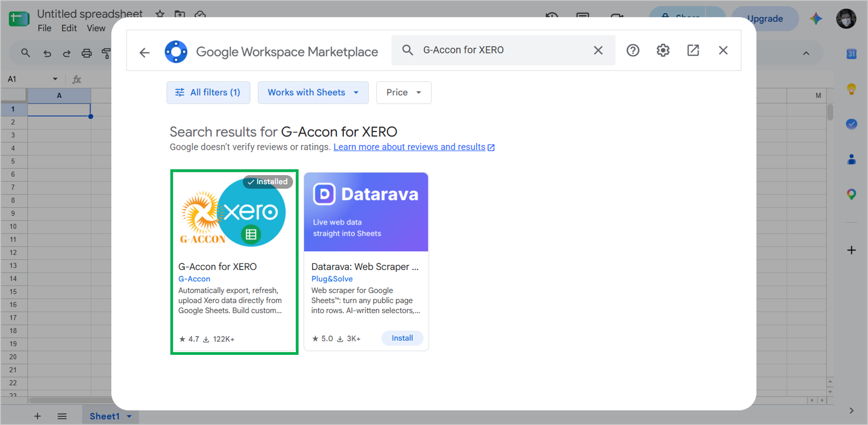Click the Google Workspace Marketplace logo

point(176,52)
